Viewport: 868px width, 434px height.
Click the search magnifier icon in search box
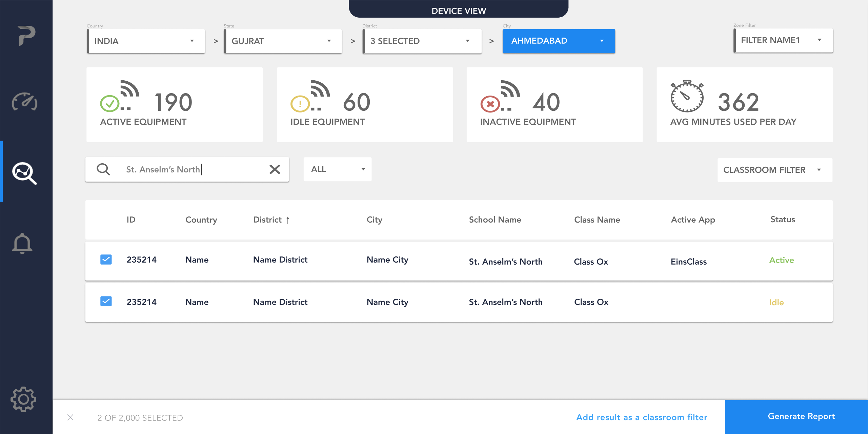pos(103,169)
